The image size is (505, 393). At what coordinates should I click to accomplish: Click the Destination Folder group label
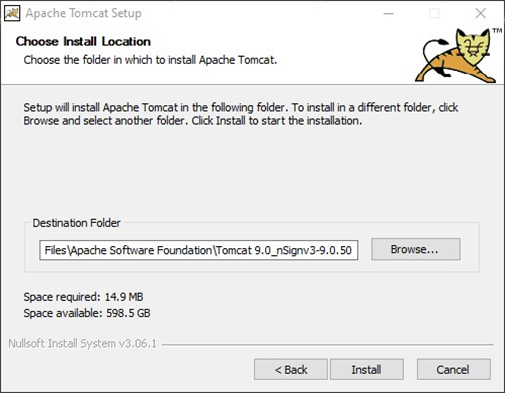(77, 223)
